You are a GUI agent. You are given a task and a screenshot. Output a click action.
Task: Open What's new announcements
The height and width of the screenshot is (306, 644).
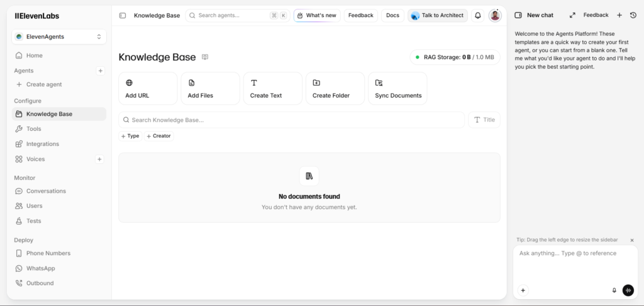click(317, 16)
